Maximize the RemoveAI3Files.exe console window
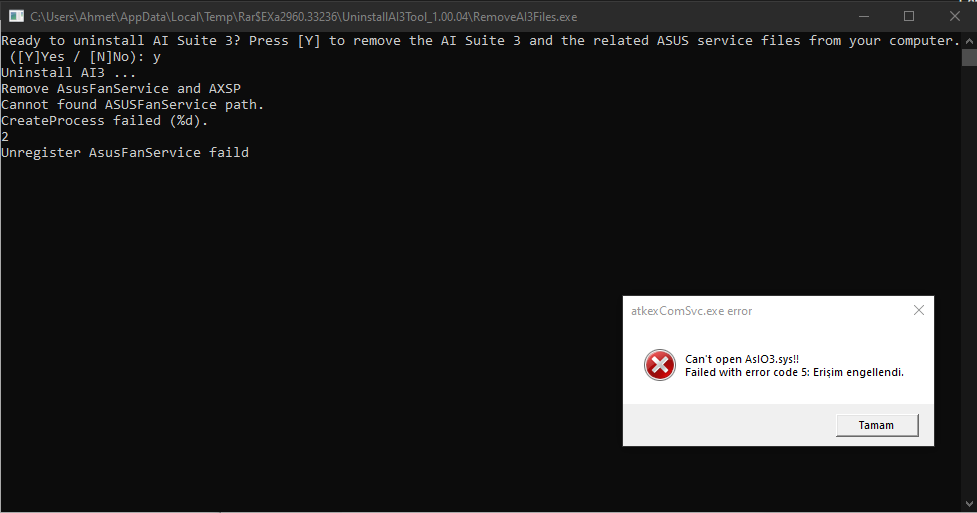This screenshot has height=513, width=977. click(x=909, y=16)
